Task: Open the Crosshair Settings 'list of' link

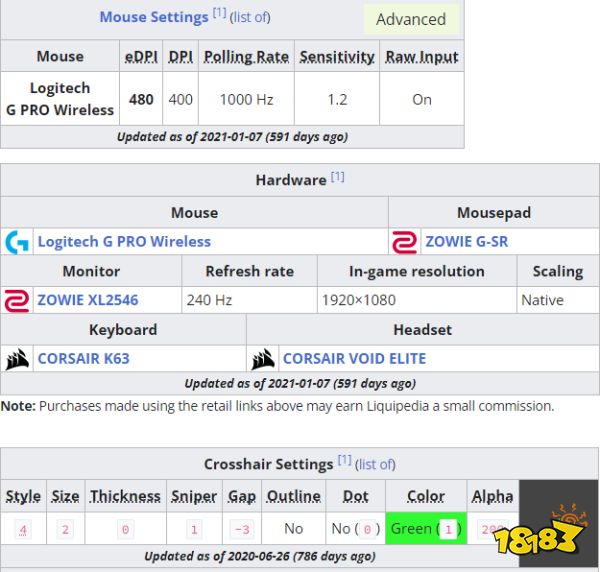Action: [375, 464]
